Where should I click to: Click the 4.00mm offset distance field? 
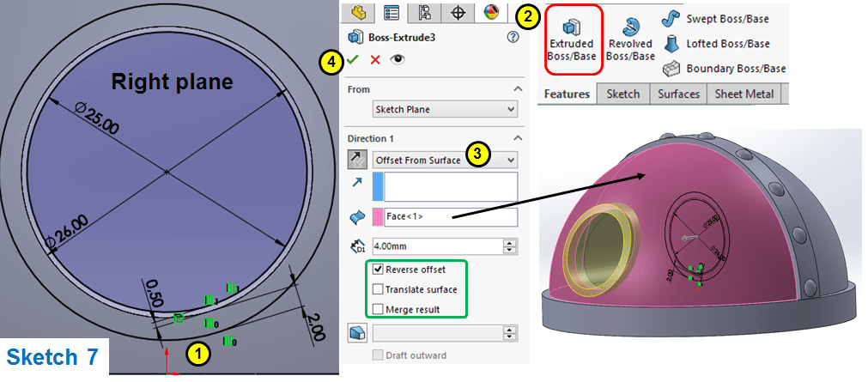[x=436, y=246]
